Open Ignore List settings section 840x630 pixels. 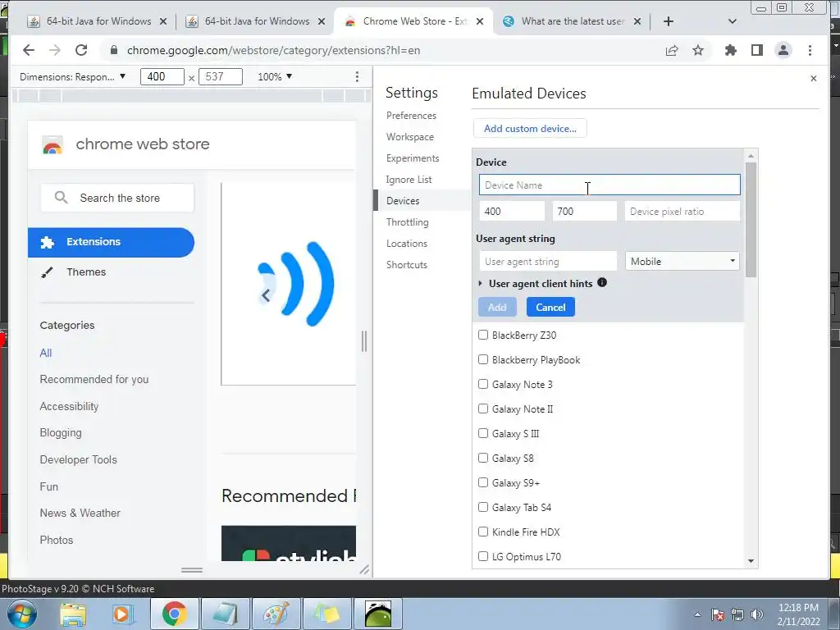[409, 180]
